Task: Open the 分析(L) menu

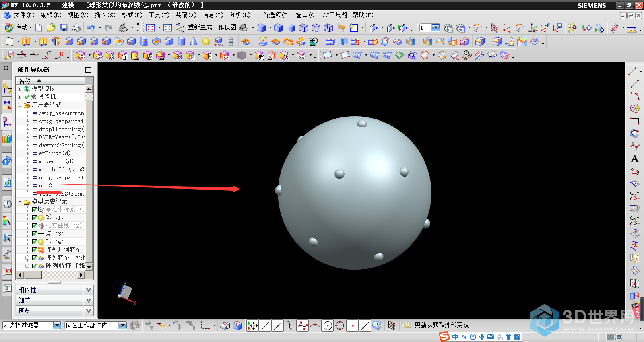Action: (x=239, y=15)
